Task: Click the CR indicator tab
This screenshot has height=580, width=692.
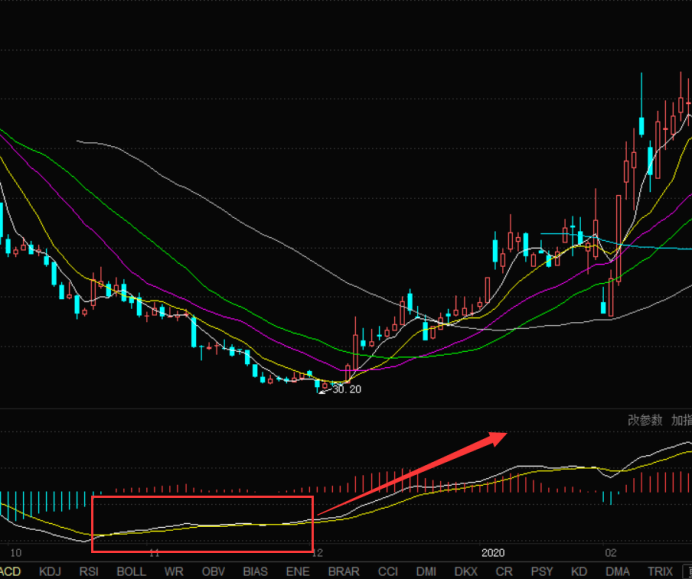Action: [x=505, y=571]
